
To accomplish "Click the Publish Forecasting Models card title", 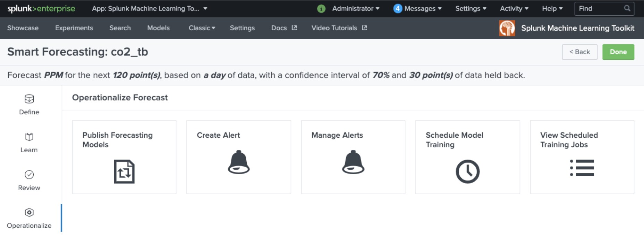I will click(118, 140).
